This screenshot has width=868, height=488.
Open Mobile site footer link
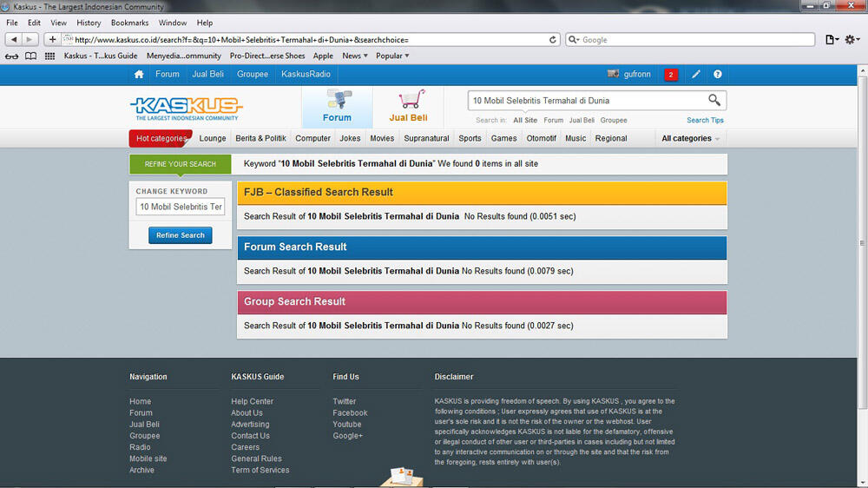pos(148,458)
